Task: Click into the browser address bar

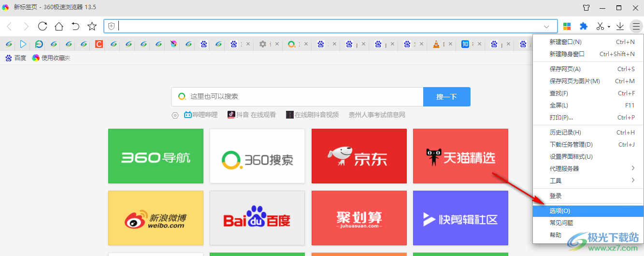Action: [330, 27]
